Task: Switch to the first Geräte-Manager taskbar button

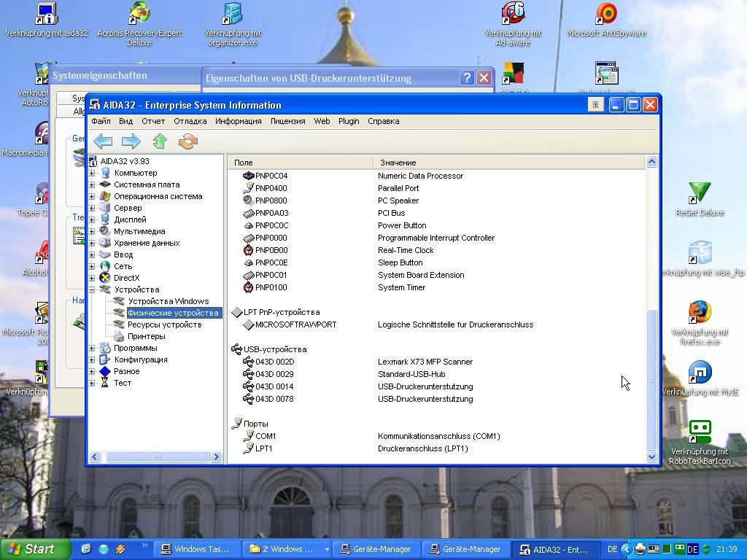Action: (376, 549)
